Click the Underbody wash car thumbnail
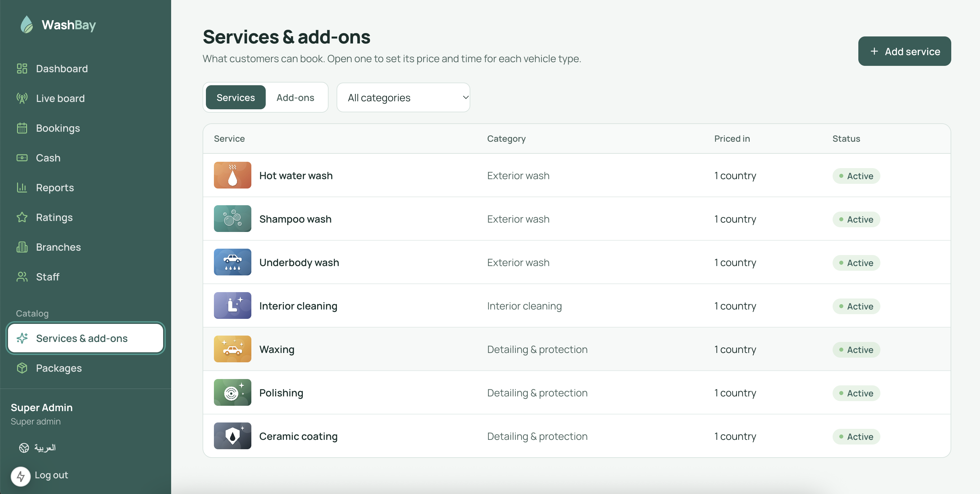Screen dimensions: 980x494 click(232, 262)
